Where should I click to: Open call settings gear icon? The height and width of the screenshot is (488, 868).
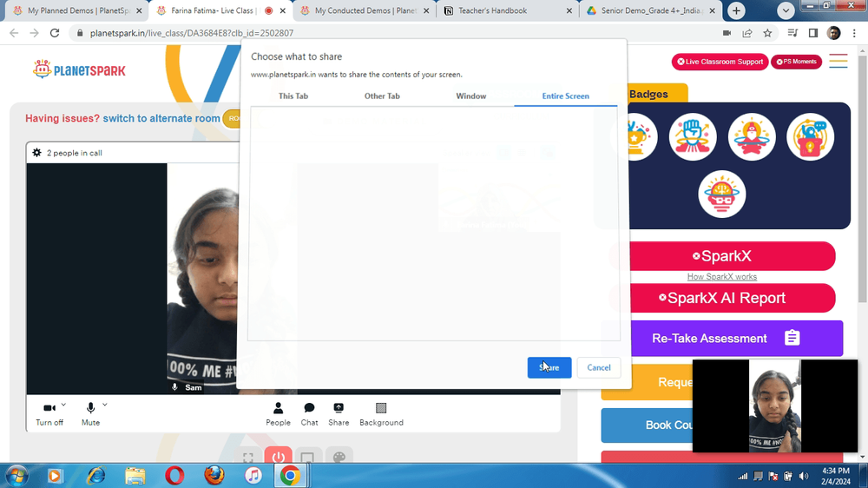pos(36,153)
